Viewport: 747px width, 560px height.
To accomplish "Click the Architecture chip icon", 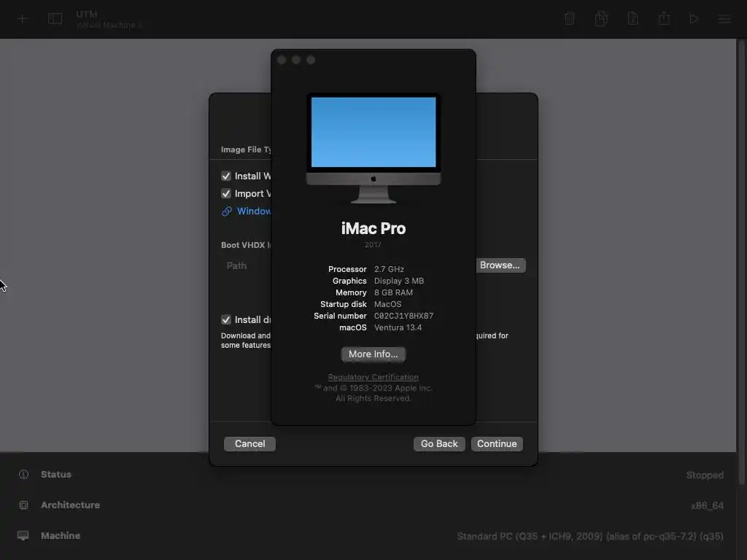I will coord(23,505).
